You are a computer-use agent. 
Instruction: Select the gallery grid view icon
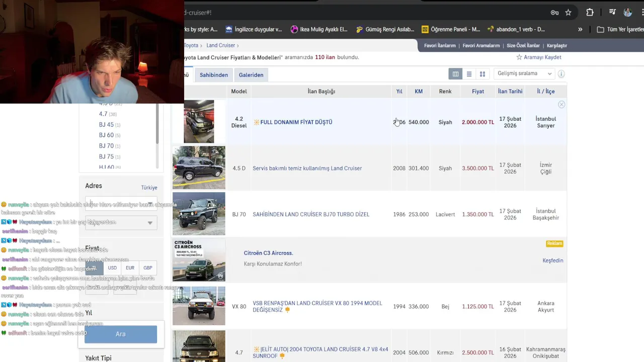pos(482,74)
